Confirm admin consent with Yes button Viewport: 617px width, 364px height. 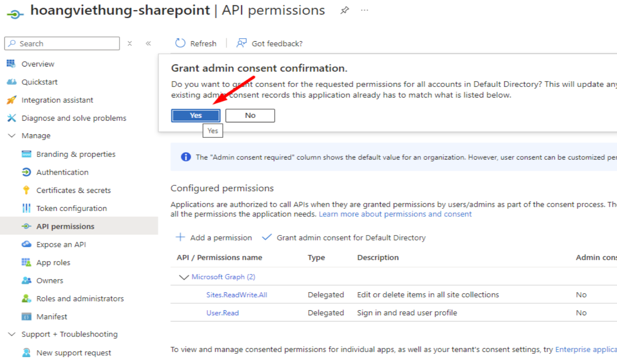point(196,115)
